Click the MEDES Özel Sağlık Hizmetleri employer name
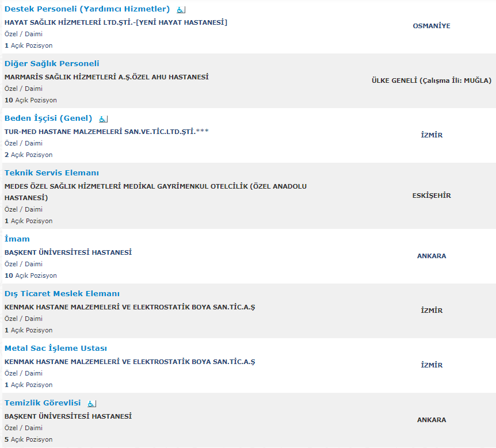496x448 pixels. [155, 186]
